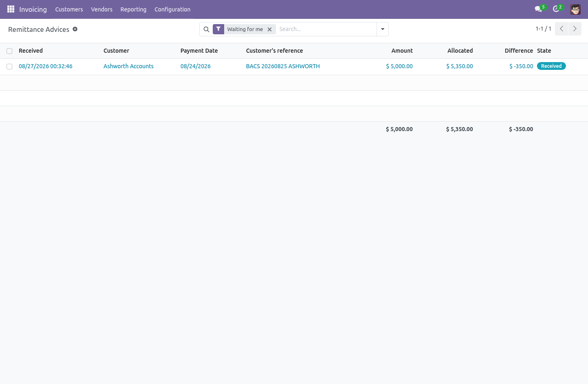
Task: Sort by the Received column header
Action: [x=31, y=51]
